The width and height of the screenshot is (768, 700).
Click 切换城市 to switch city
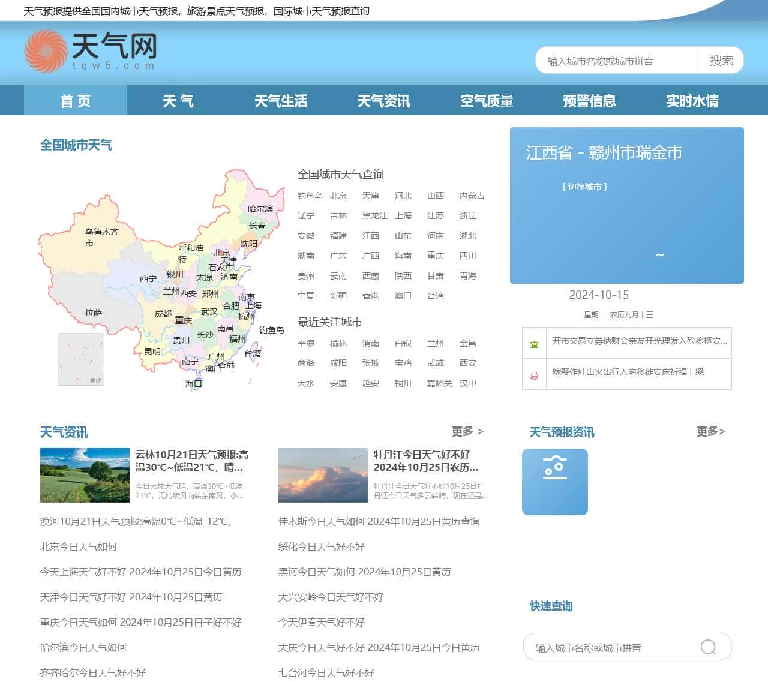pyautogui.click(x=585, y=187)
